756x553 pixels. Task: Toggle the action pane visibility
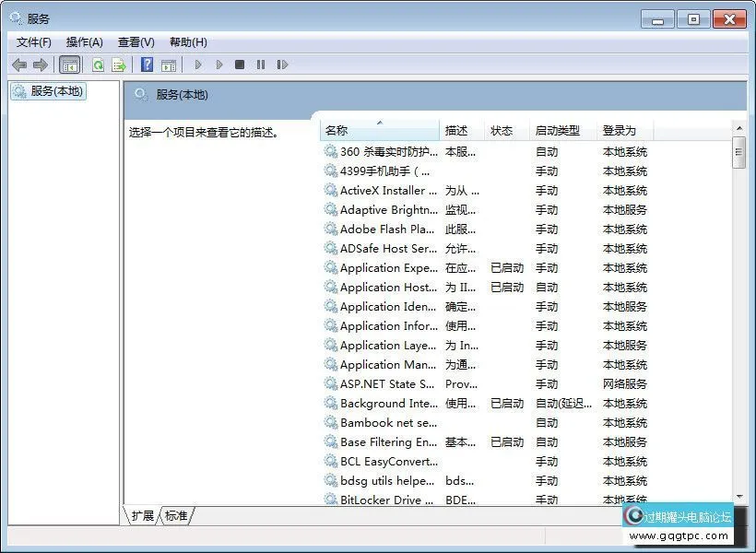point(170,65)
